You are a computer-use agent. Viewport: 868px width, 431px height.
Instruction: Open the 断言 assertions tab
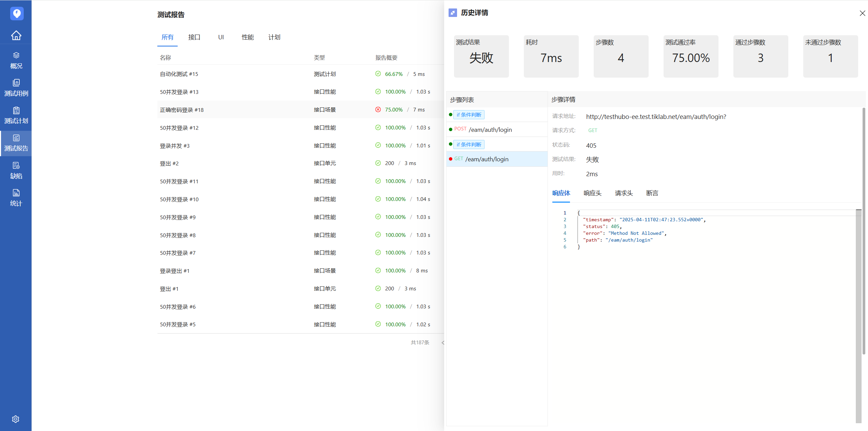652,193
